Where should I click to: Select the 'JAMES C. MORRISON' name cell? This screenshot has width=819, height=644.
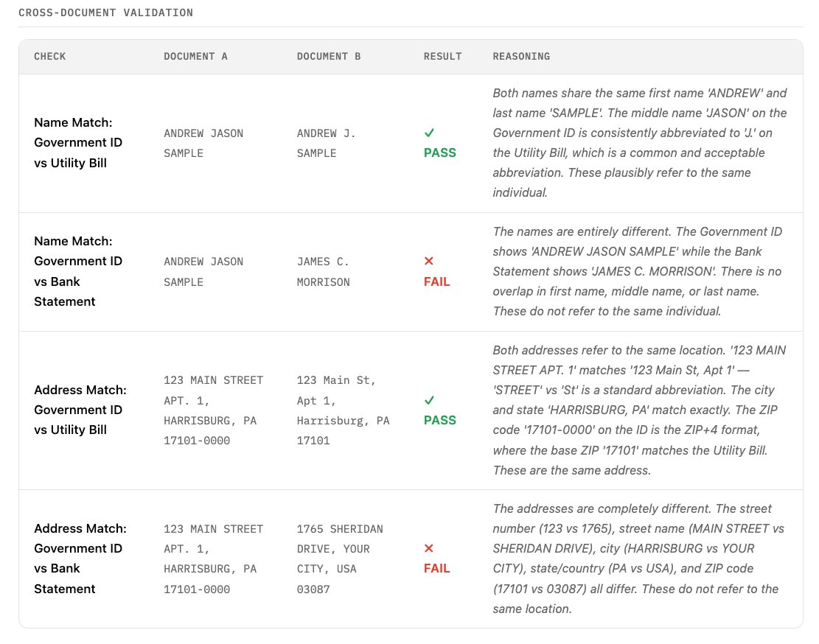[x=323, y=272]
